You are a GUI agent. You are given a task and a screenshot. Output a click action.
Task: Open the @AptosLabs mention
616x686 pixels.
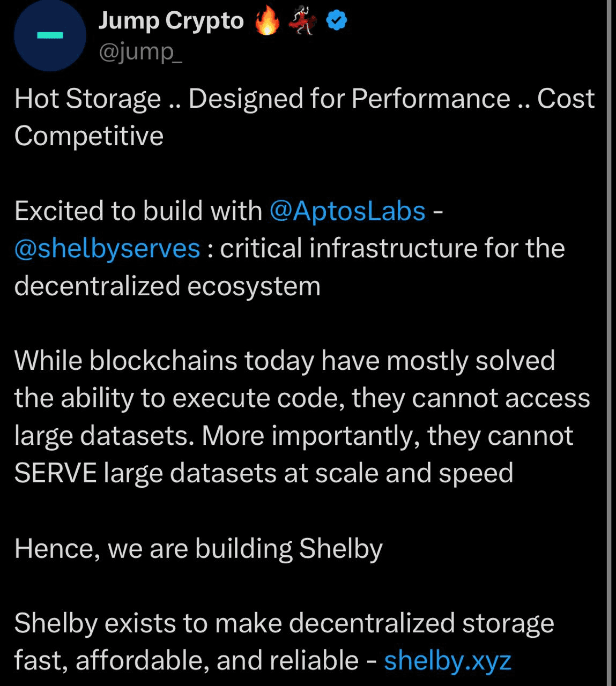pos(347,211)
